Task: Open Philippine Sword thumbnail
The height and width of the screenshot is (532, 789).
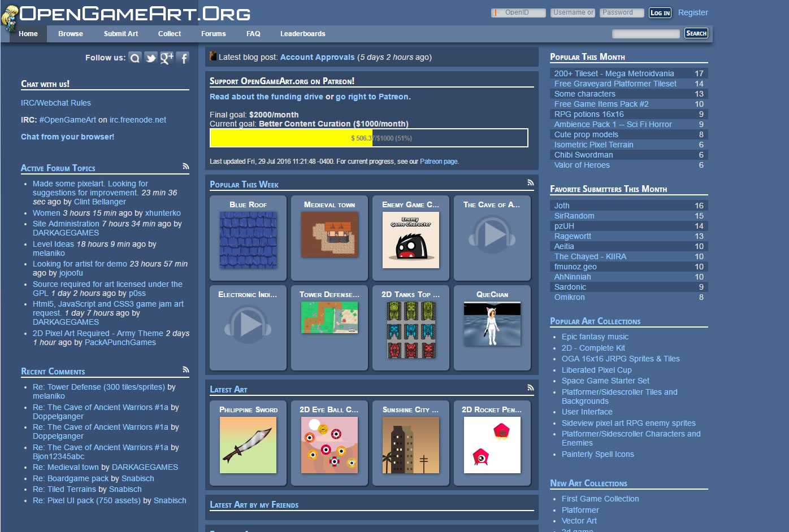Action: pos(248,445)
